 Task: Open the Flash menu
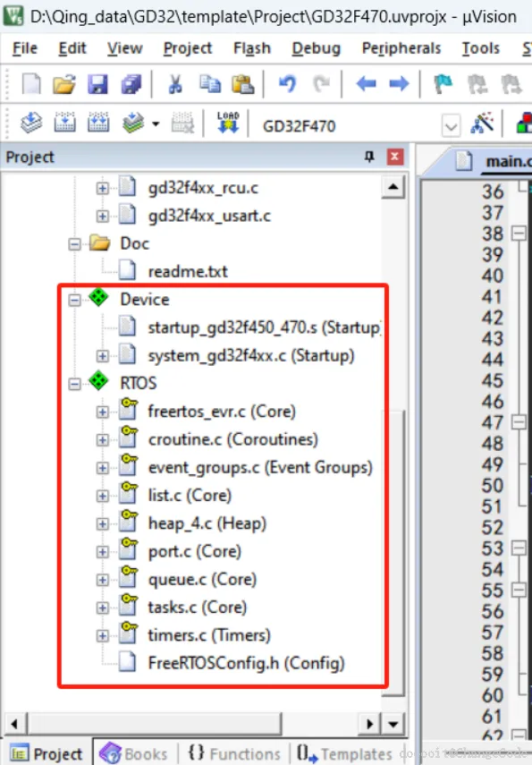(251, 48)
